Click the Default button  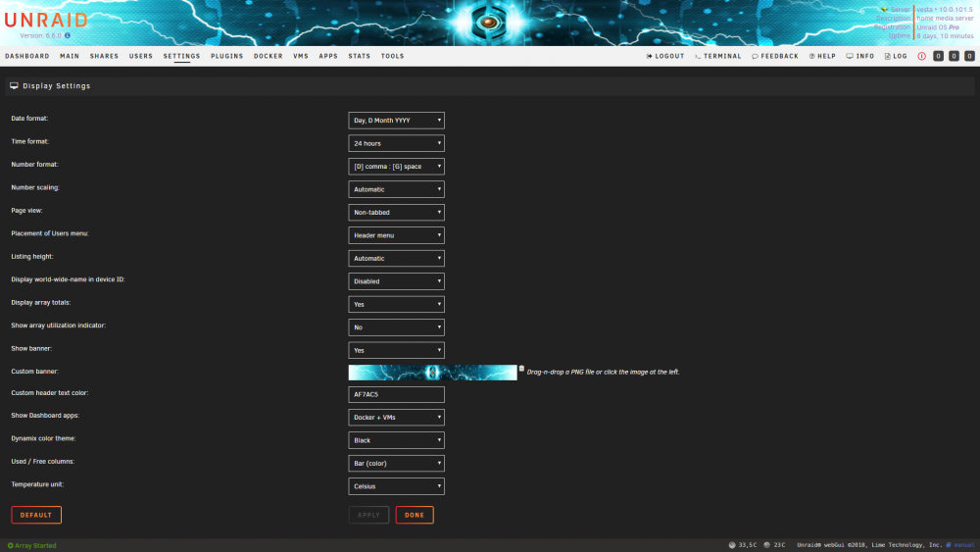36,515
